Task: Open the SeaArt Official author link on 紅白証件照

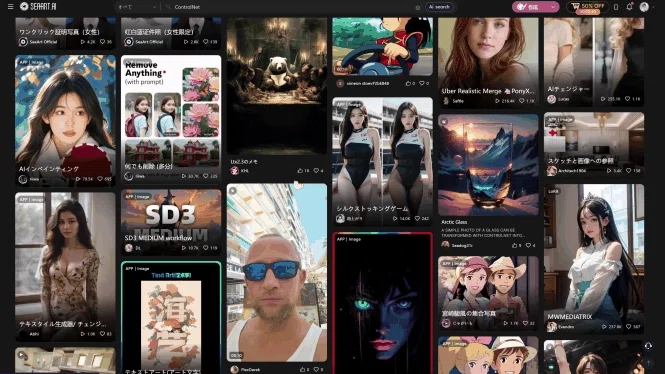Action: pos(144,42)
